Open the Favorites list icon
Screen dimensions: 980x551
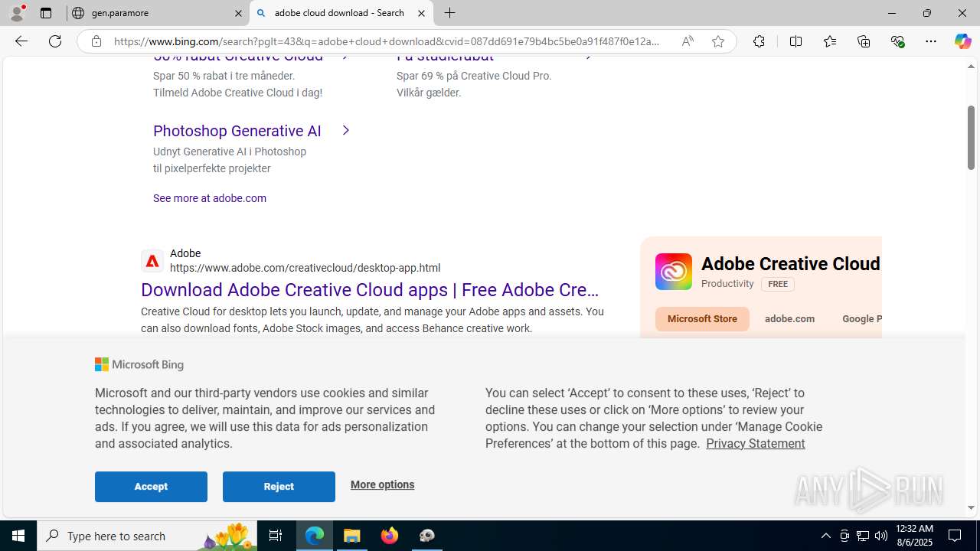click(x=829, y=41)
